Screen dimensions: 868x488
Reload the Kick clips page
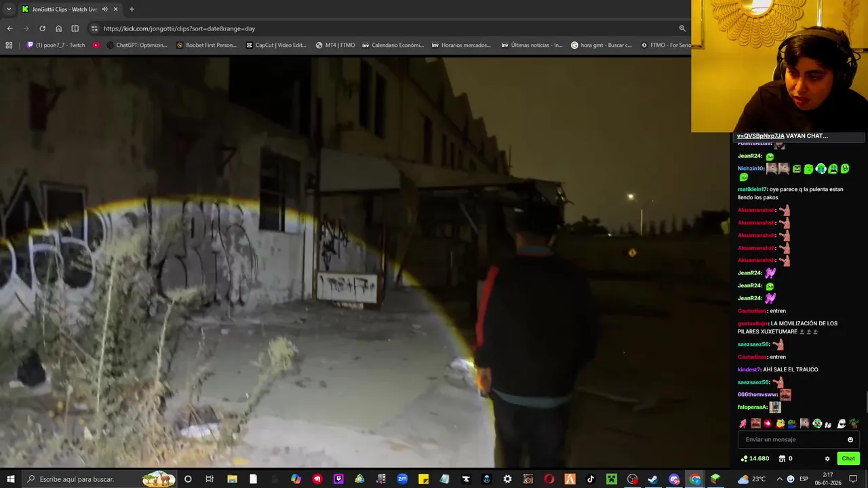coord(42,28)
